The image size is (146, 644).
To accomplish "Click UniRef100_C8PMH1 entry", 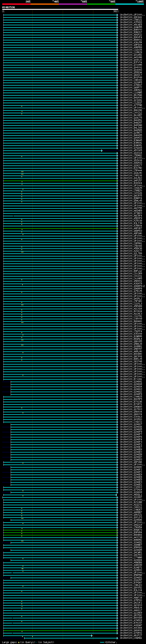I will (131, 244).
